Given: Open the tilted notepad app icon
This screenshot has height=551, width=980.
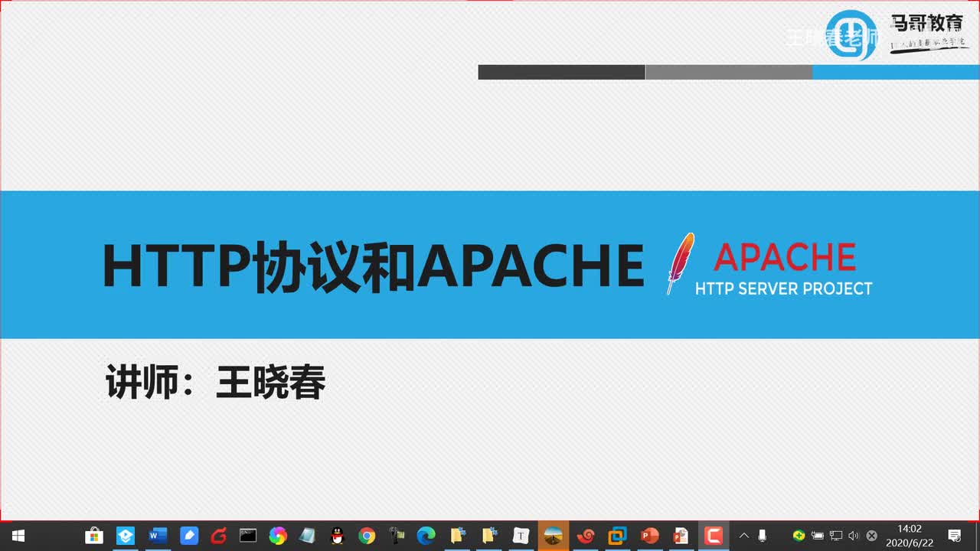Looking at the screenshot, I should tap(307, 536).
